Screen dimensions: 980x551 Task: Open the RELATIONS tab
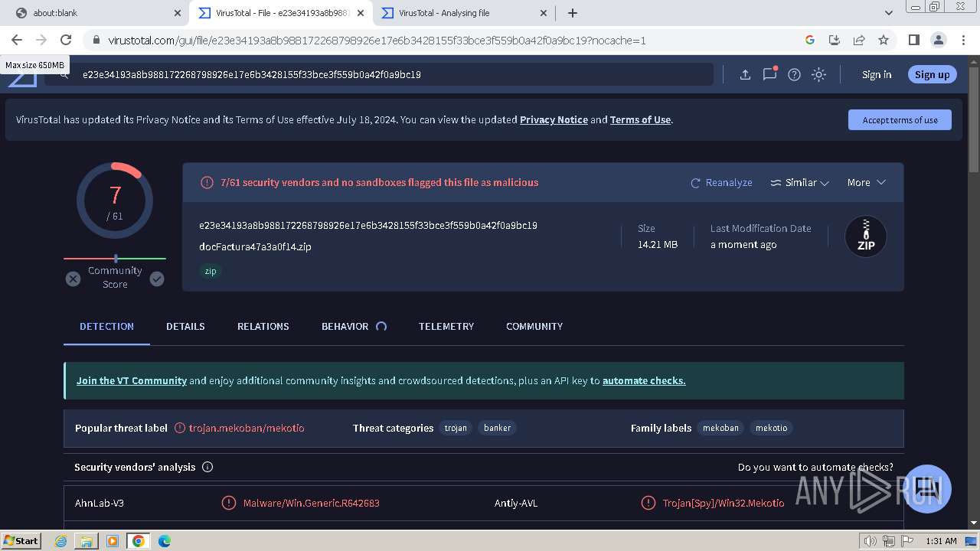263,326
